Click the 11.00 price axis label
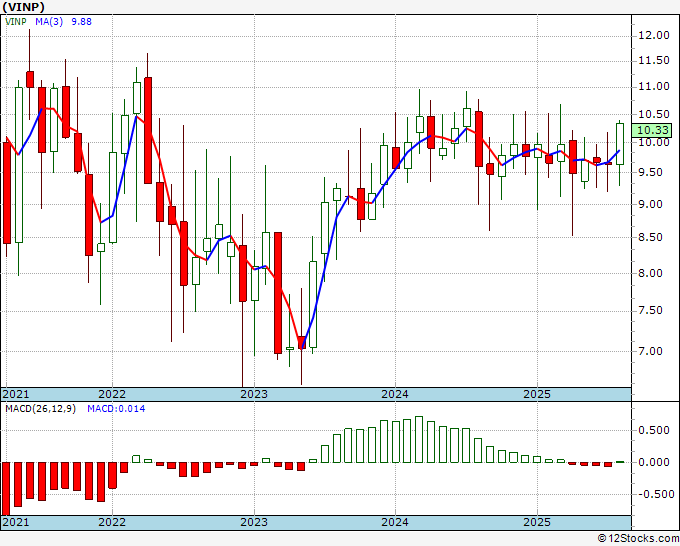The height and width of the screenshot is (546, 680). point(654,87)
